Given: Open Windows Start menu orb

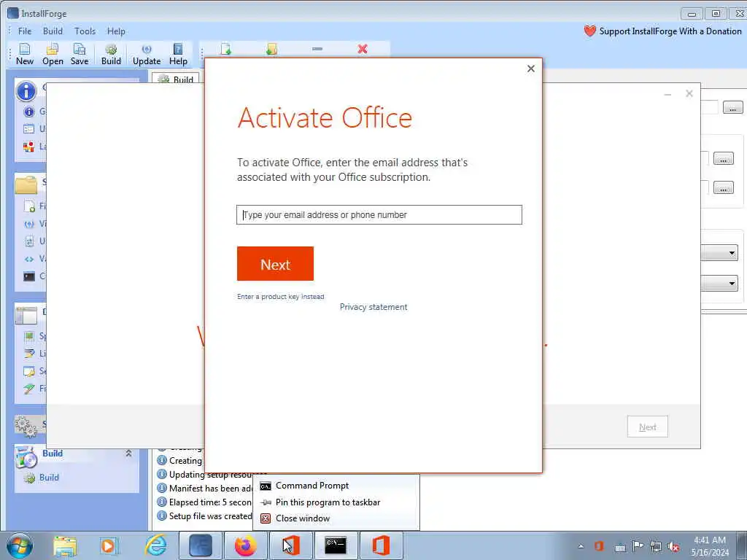Looking at the screenshot, I should tap(20, 545).
